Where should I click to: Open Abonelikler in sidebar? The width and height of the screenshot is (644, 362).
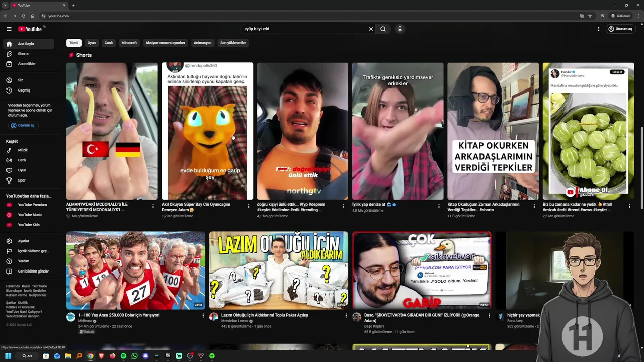(x=28, y=64)
